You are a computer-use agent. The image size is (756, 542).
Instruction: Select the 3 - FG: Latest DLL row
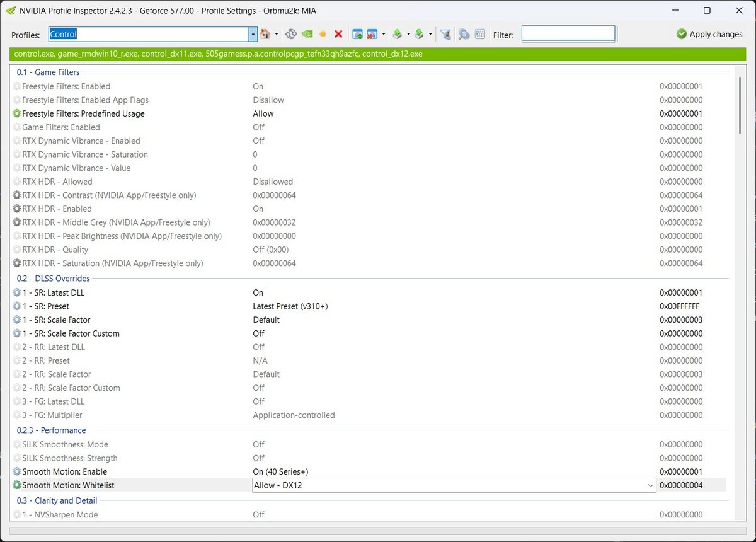[x=369, y=401]
